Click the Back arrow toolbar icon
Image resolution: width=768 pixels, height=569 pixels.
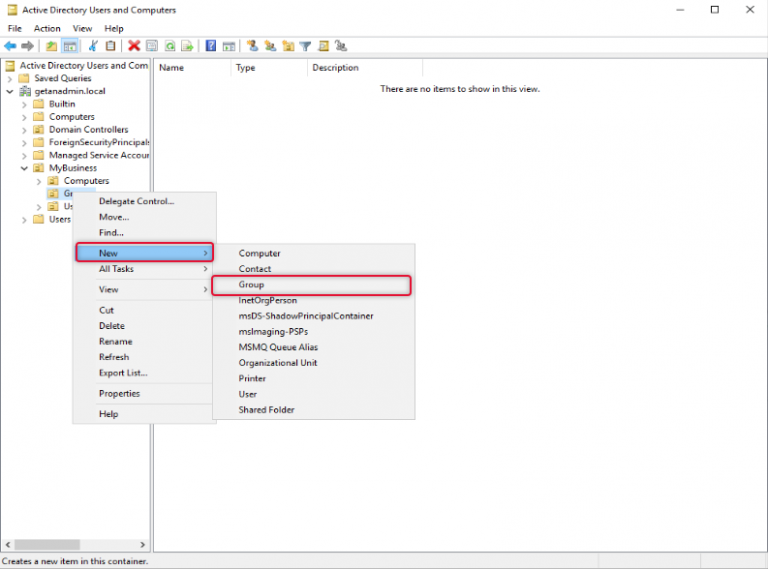(10, 46)
